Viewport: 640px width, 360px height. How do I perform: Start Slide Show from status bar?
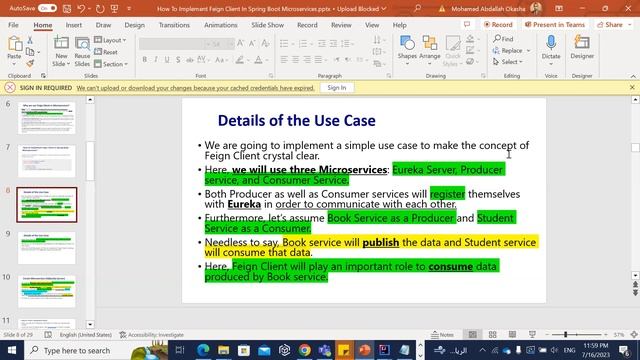[532, 335]
